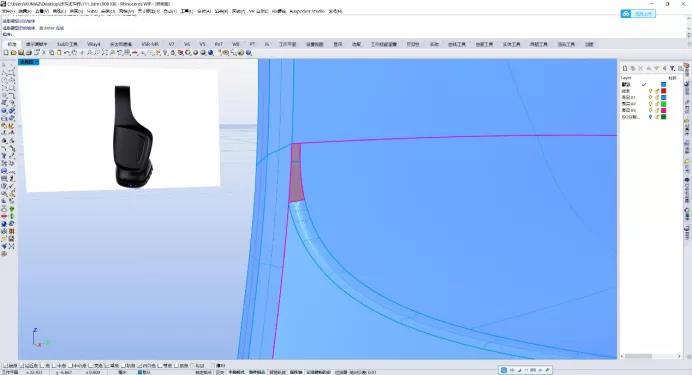Viewport: 692px width, 375px height.
Task: Click Move layer up triangle icon
Action: [649, 68]
